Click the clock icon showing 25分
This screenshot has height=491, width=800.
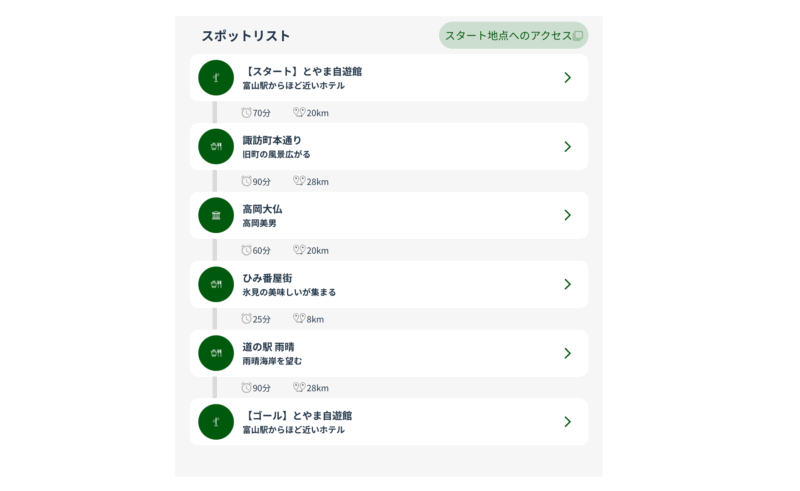coord(247,319)
